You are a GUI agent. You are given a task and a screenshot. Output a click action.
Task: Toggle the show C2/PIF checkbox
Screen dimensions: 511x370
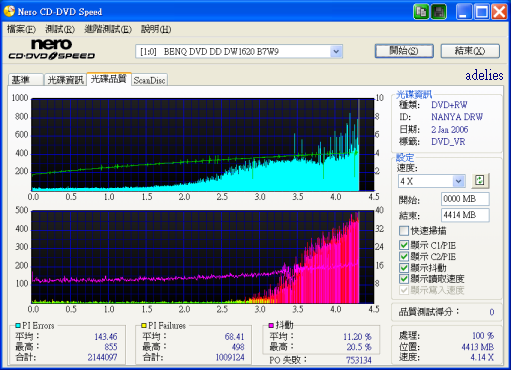(x=404, y=256)
